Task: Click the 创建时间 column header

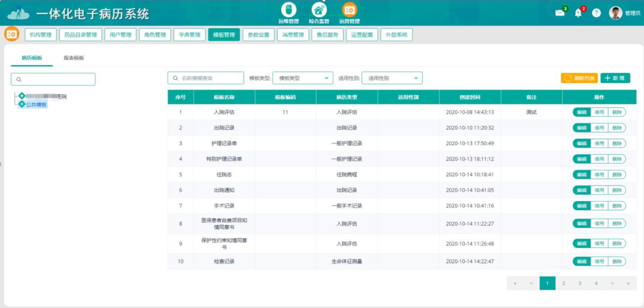Action: pos(470,97)
